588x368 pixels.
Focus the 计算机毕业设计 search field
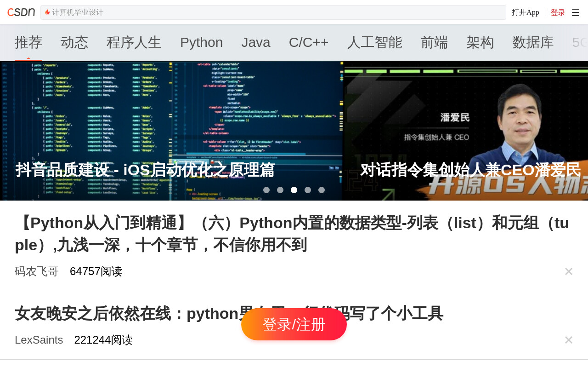coord(273,12)
